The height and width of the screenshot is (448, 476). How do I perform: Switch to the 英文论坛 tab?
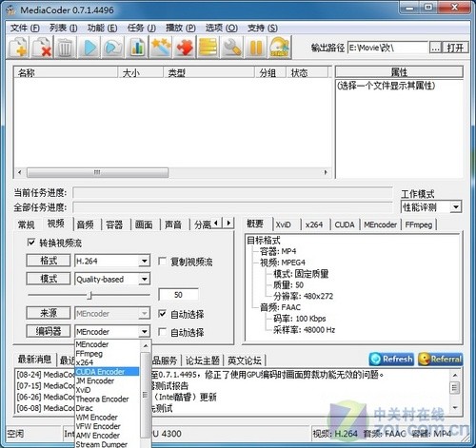point(245,360)
